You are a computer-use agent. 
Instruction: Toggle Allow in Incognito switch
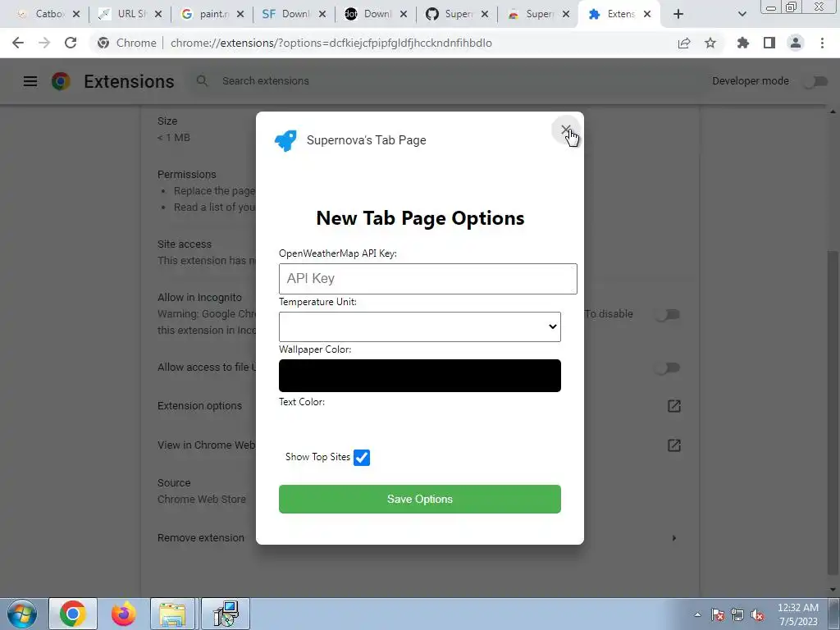click(x=668, y=314)
